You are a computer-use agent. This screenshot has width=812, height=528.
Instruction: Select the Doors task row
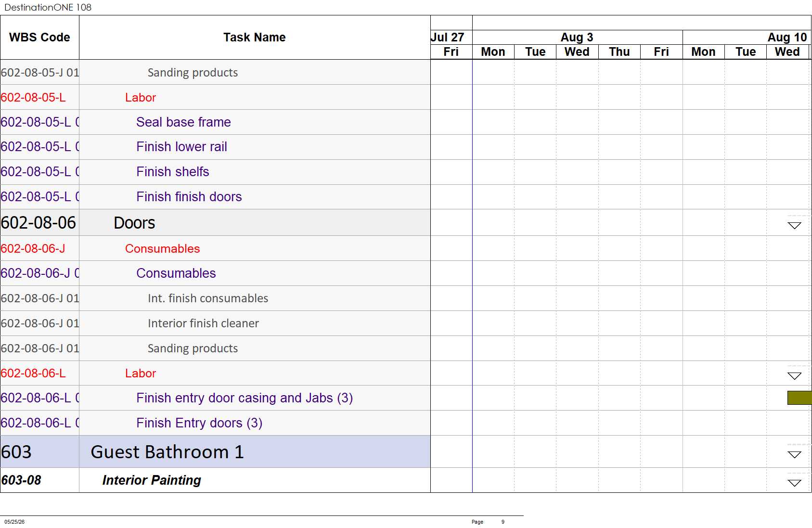pyautogui.click(x=215, y=222)
